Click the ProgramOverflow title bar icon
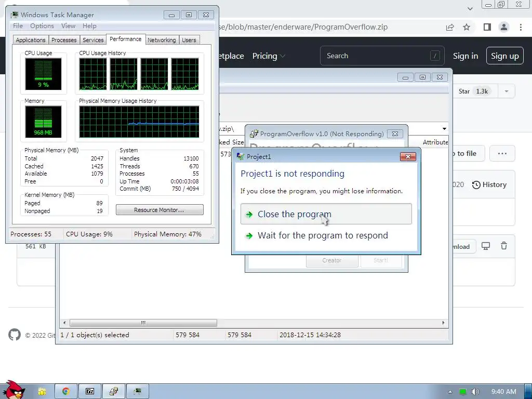Image resolution: width=532 pixels, height=399 pixels. coord(254,134)
